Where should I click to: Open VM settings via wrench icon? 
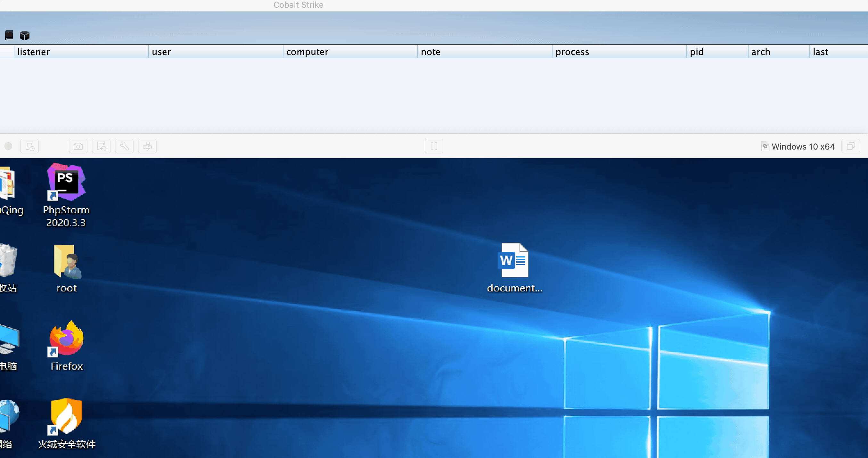click(124, 146)
